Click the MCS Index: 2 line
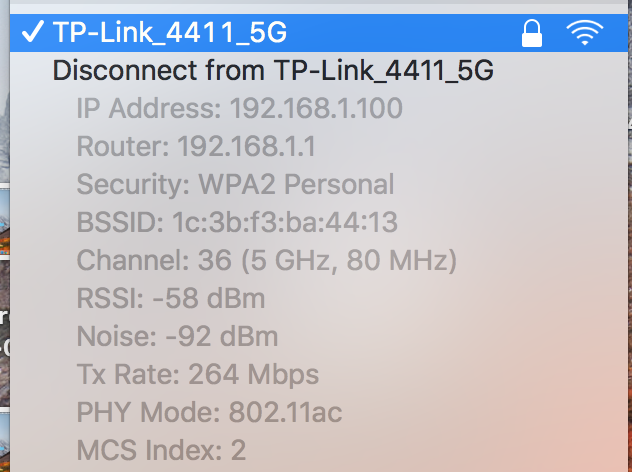632x472 pixels. pyautogui.click(x=161, y=450)
